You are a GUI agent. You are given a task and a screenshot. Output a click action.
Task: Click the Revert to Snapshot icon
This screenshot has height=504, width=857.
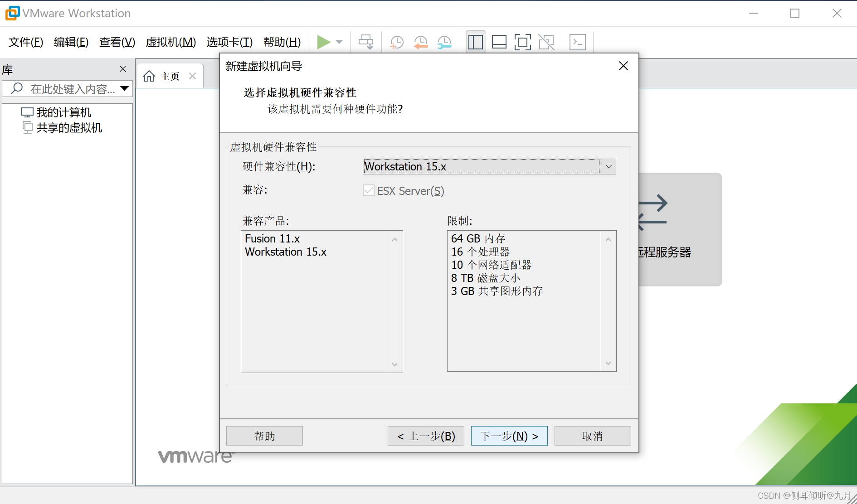pyautogui.click(x=421, y=42)
